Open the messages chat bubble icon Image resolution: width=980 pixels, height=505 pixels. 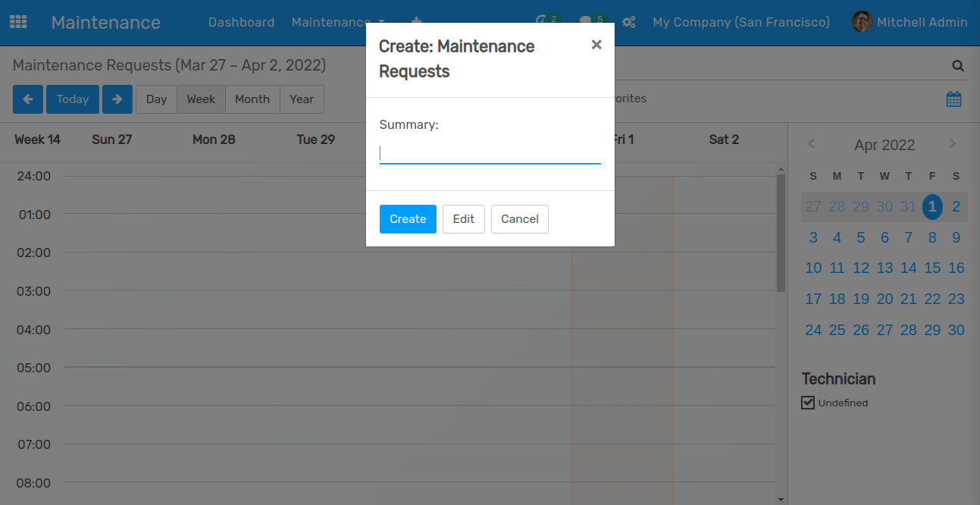coord(586,22)
